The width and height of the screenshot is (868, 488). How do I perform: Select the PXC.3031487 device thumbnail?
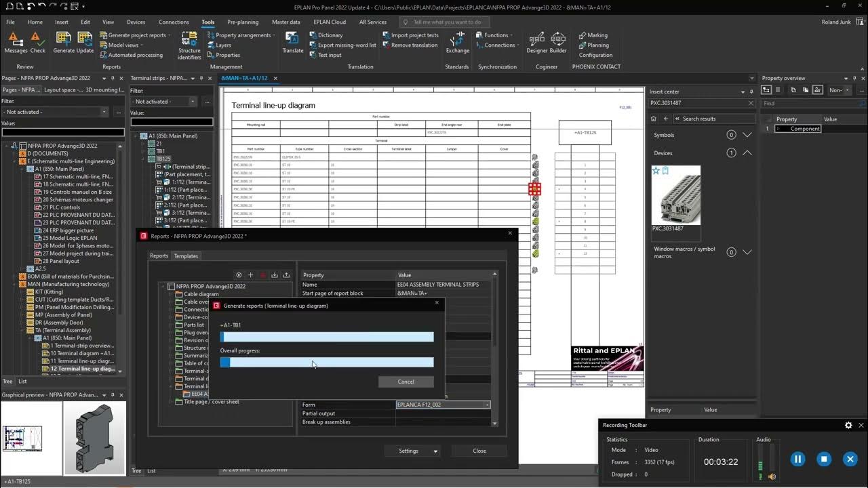click(675, 195)
